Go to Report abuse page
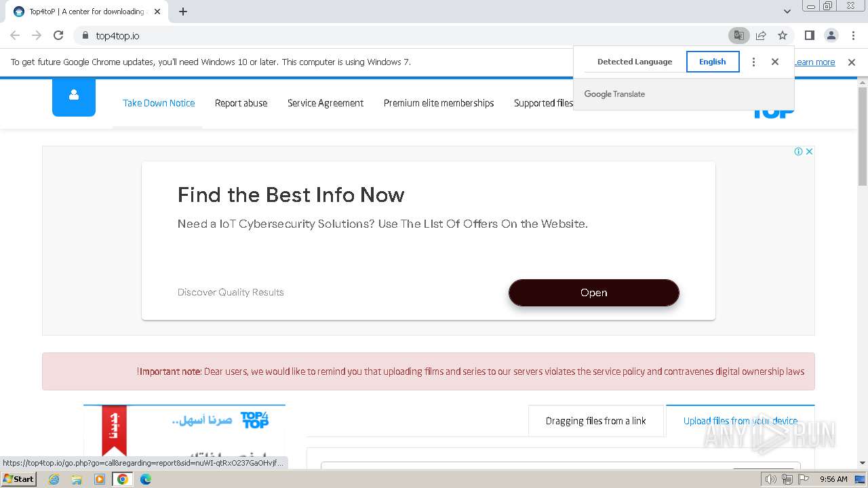 click(x=241, y=103)
